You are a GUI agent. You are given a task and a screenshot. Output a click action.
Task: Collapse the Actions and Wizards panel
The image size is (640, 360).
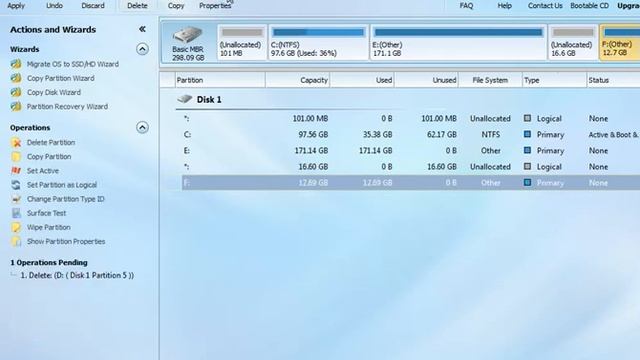coord(142,29)
